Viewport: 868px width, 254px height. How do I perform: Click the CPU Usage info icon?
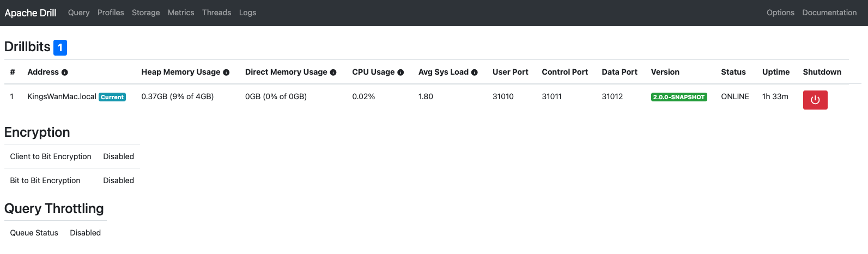[400, 72]
